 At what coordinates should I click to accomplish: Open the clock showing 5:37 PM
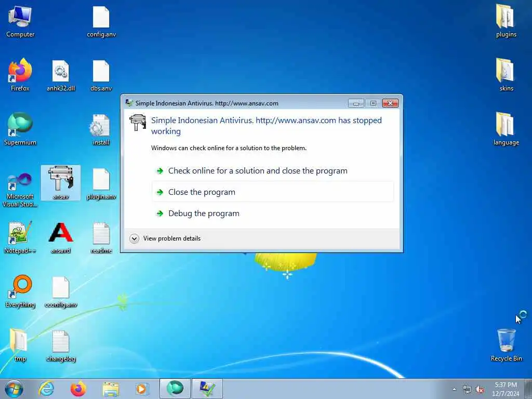click(506, 389)
